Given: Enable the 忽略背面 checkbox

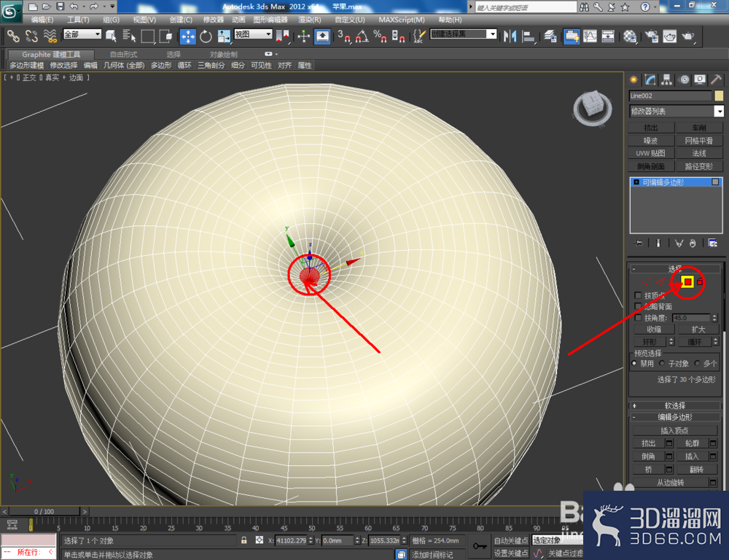Looking at the screenshot, I should click(x=638, y=306).
